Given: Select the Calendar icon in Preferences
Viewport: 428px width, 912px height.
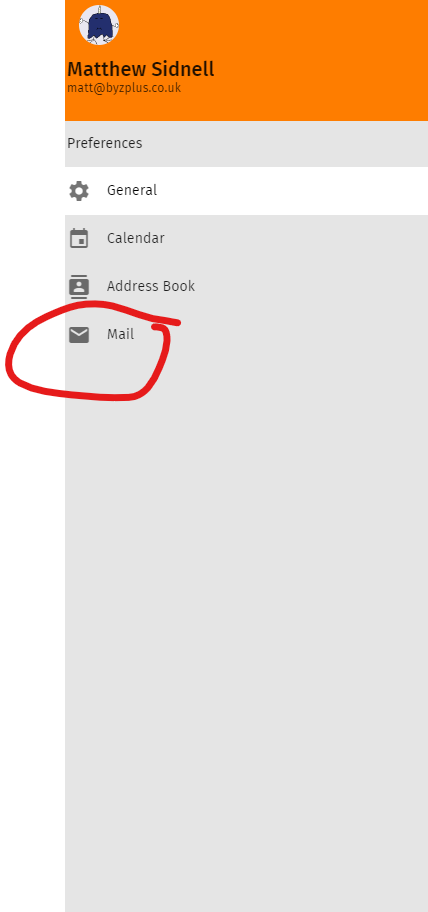Looking at the screenshot, I should tap(79, 238).
